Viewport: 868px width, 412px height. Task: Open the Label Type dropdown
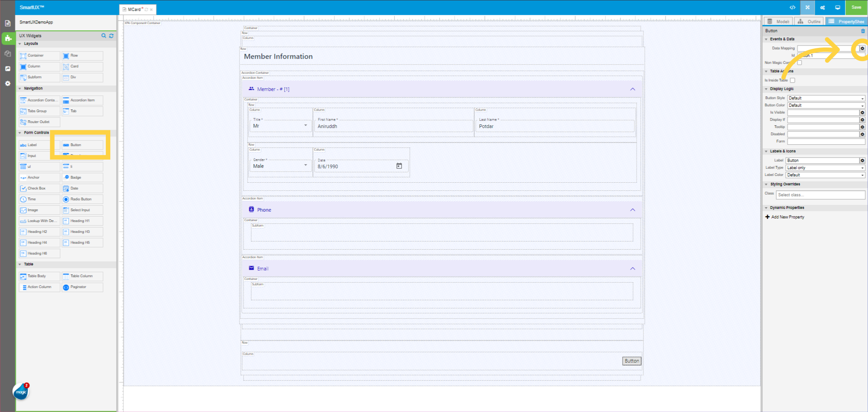tap(825, 167)
